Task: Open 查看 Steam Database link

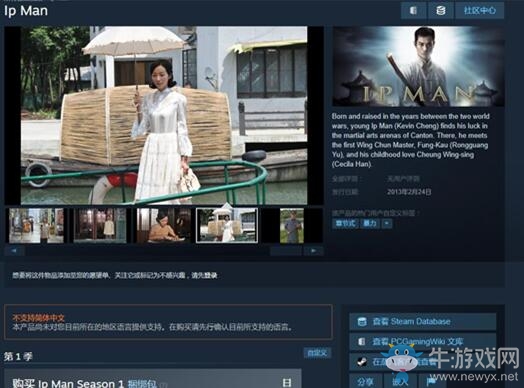Action: [422, 321]
